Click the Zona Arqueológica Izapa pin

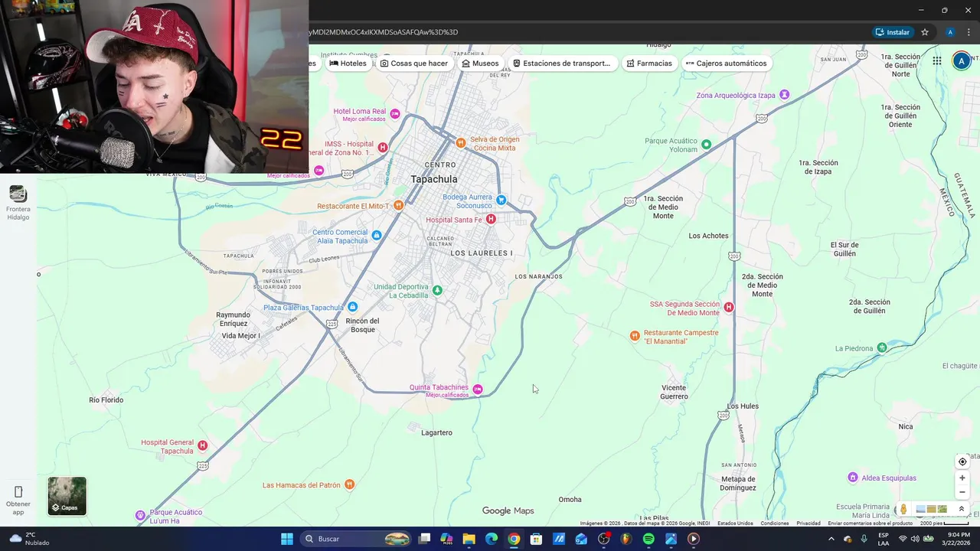tap(783, 95)
